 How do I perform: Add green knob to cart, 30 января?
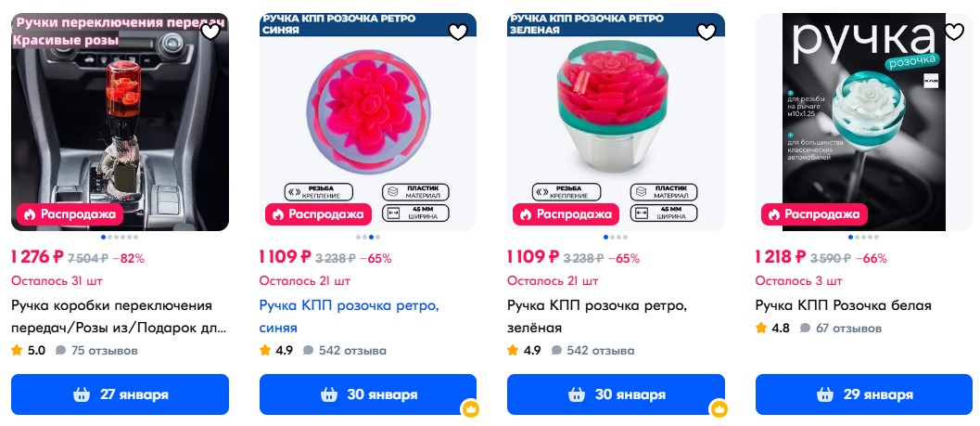pyautogui.click(x=616, y=394)
